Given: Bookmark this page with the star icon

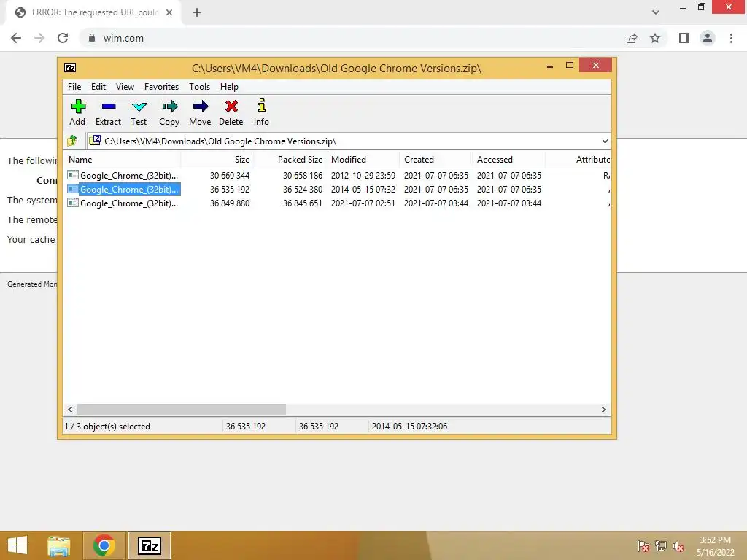Looking at the screenshot, I should pos(655,38).
